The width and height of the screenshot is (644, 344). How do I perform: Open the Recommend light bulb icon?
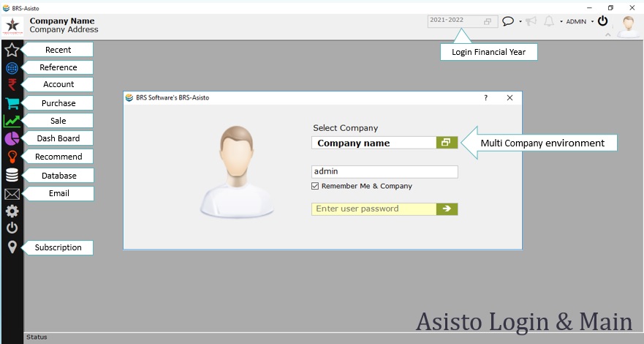pos(12,157)
